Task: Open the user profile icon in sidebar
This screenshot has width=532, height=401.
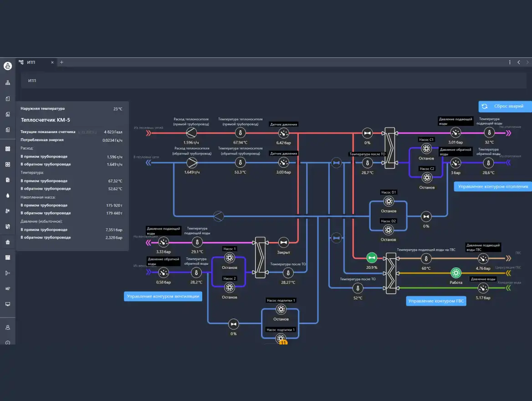Action: [8, 327]
